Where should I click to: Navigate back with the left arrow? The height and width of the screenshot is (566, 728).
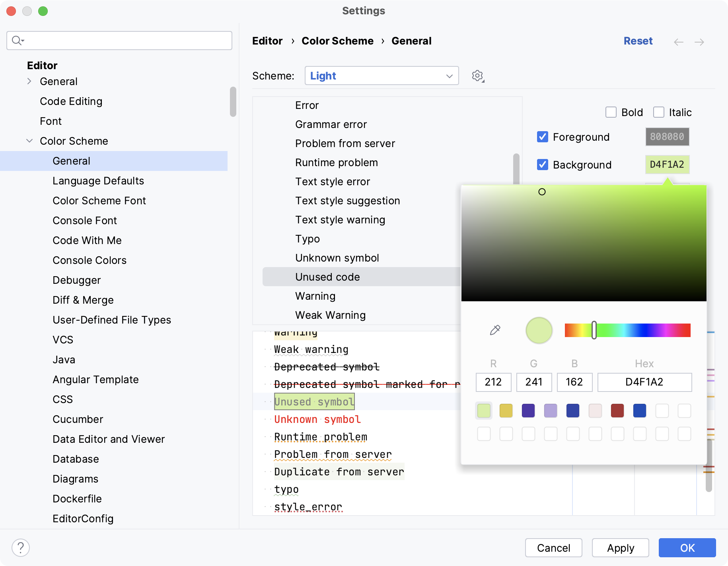pos(679,42)
